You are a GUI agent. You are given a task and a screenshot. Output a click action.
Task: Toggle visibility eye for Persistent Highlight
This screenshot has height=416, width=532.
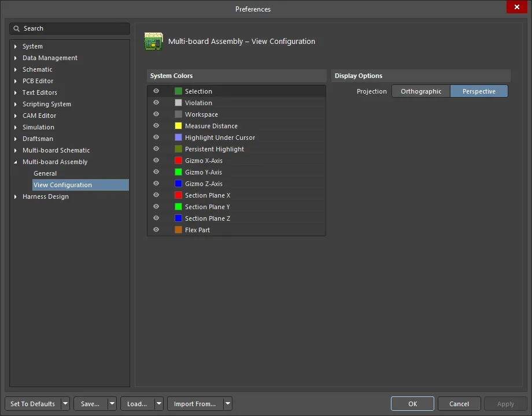click(156, 148)
